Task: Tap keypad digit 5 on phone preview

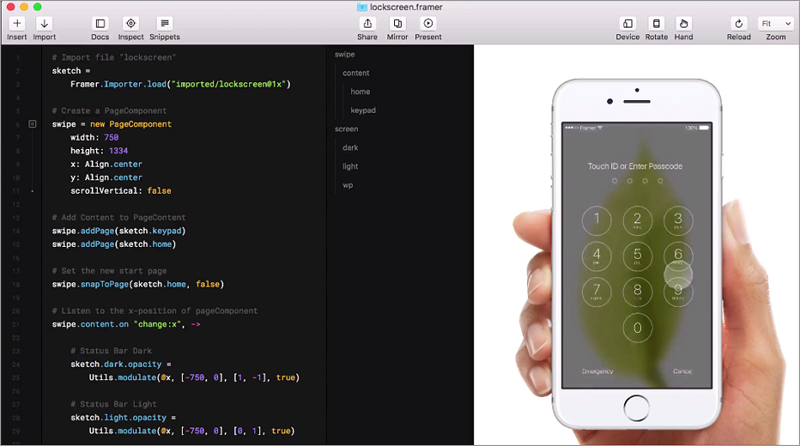Action: [x=637, y=256]
